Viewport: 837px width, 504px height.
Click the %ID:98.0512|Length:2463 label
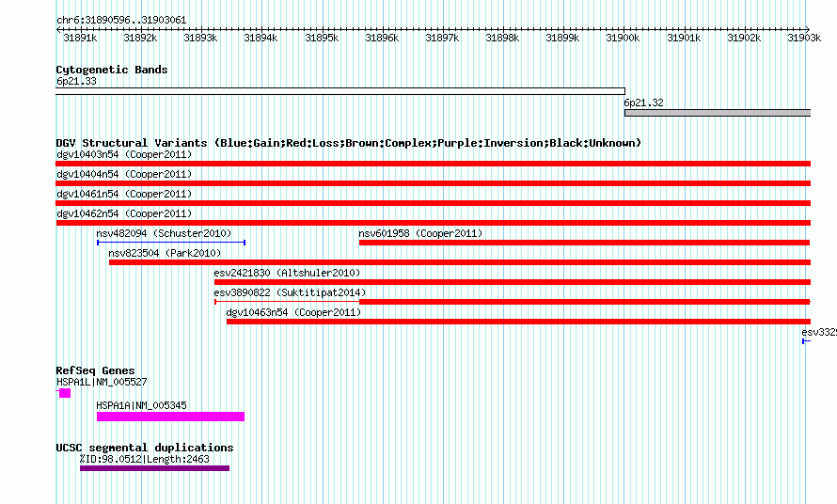click(x=144, y=459)
